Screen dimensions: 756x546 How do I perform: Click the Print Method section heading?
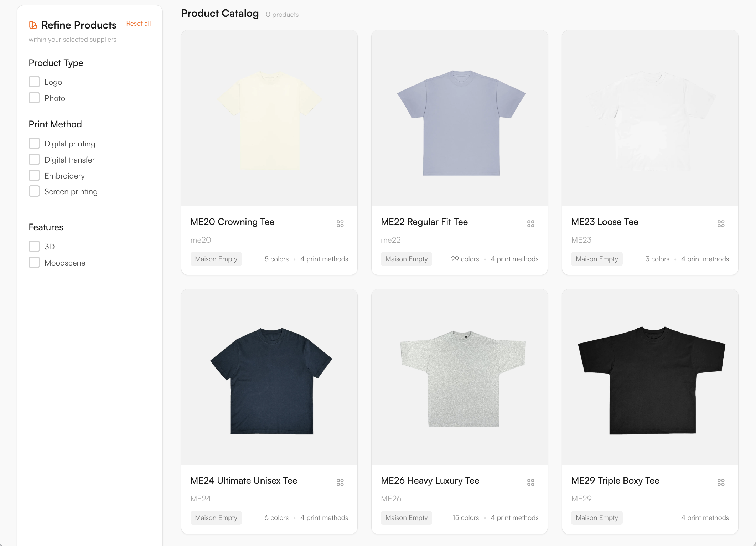click(55, 124)
